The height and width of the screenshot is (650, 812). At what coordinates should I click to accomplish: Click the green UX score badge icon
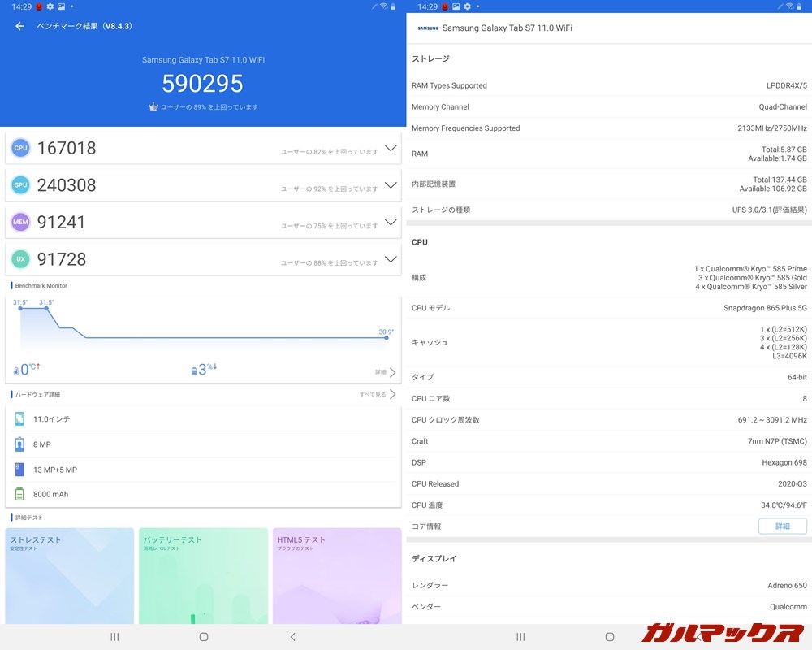(x=19, y=258)
